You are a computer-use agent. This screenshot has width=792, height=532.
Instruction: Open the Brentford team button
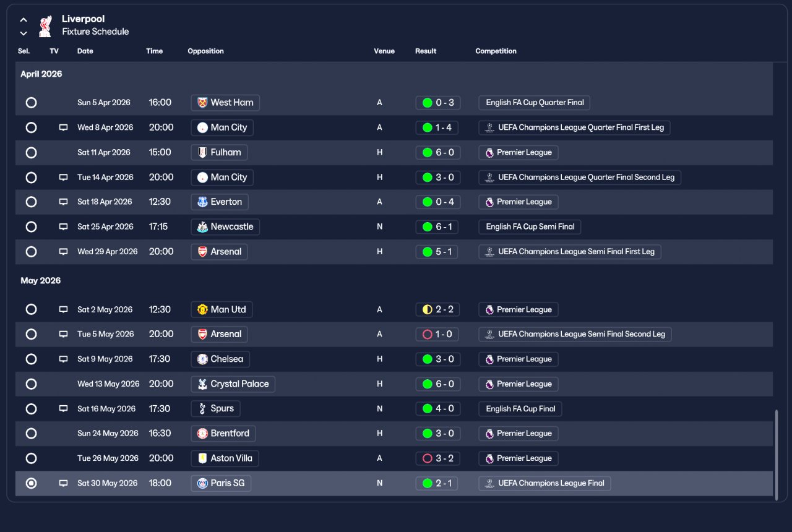[223, 434]
